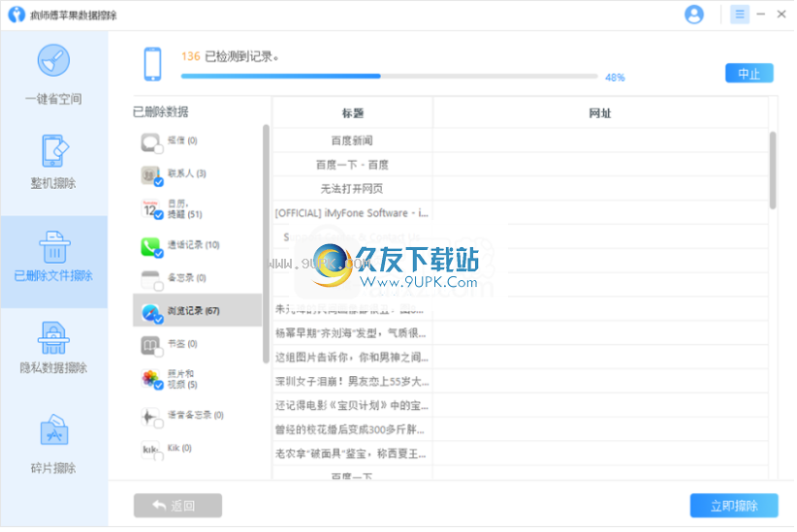Screen dimensions: 797x532
Task: Click the 标题 column header
Action: coord(354,113)
